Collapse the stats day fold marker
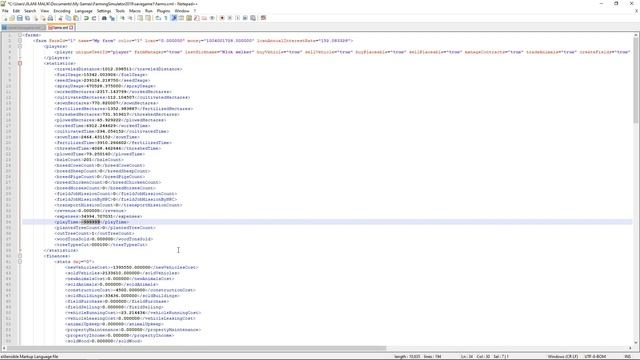Screen dimensions: 640x360 pyautogui.click(x=20, y=262)
